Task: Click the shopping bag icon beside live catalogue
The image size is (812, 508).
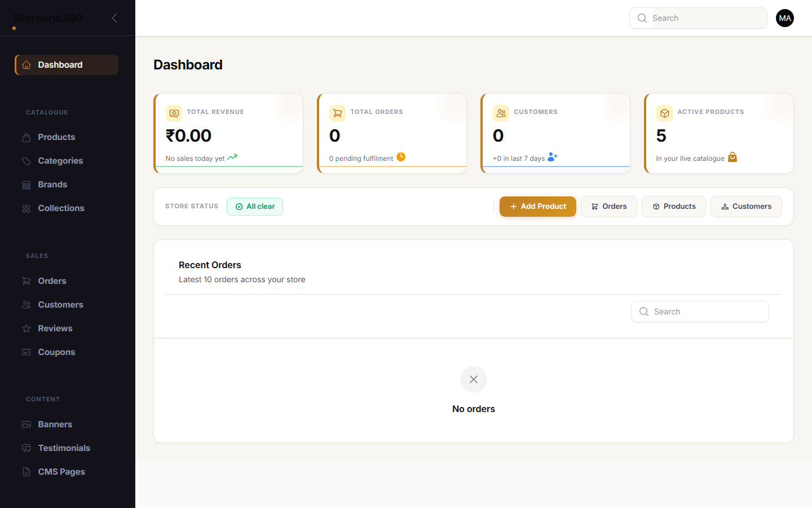Action: 732,157
